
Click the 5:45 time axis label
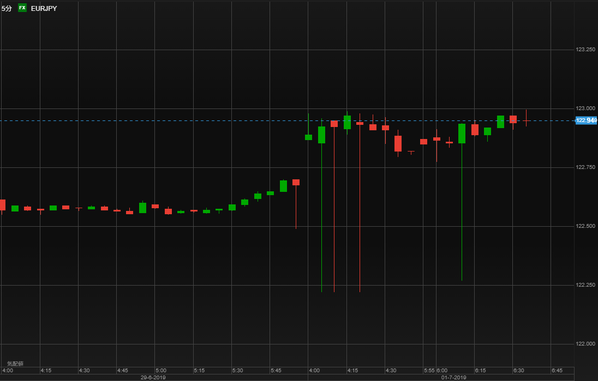tap(276, 371)
